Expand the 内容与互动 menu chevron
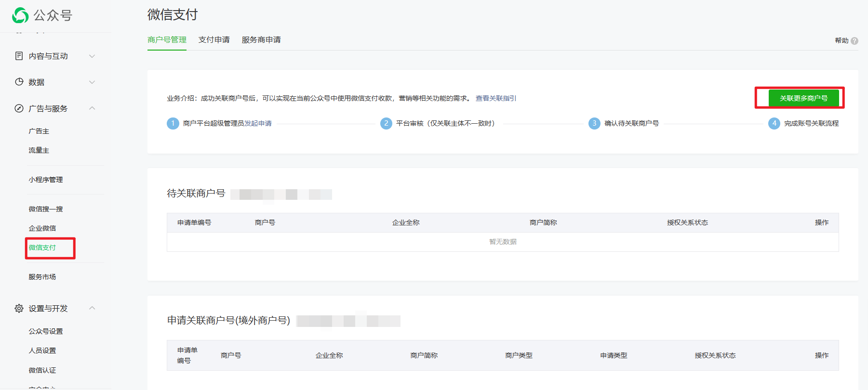Image resolution: width=868 pixels, height=390 pixels. click(92, 56)
